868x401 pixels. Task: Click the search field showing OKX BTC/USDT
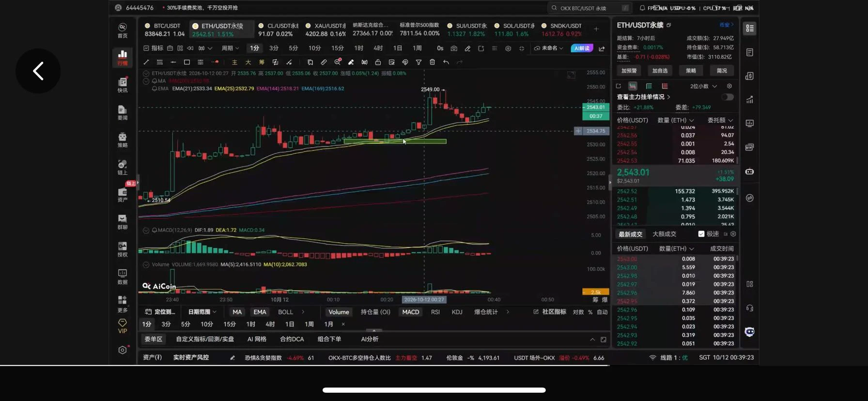pyautogui.click(x=589, y=8)
